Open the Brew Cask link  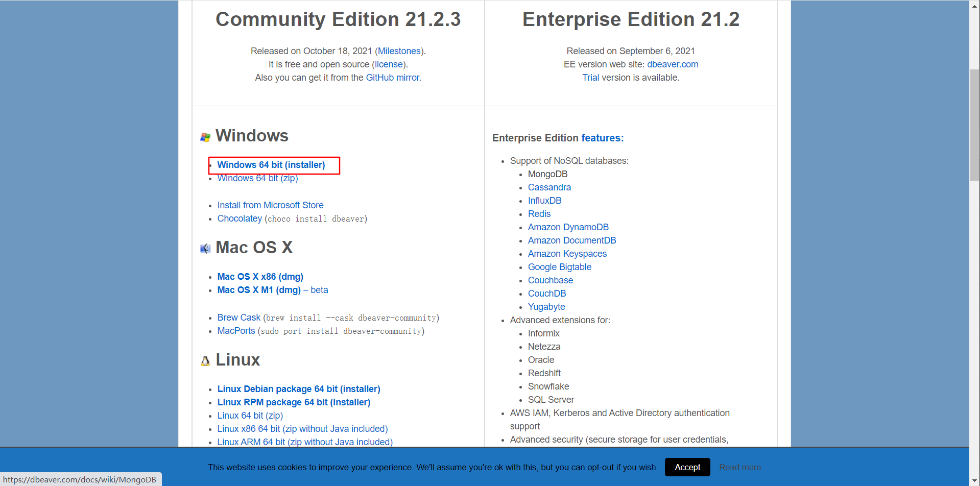[238, 318]
